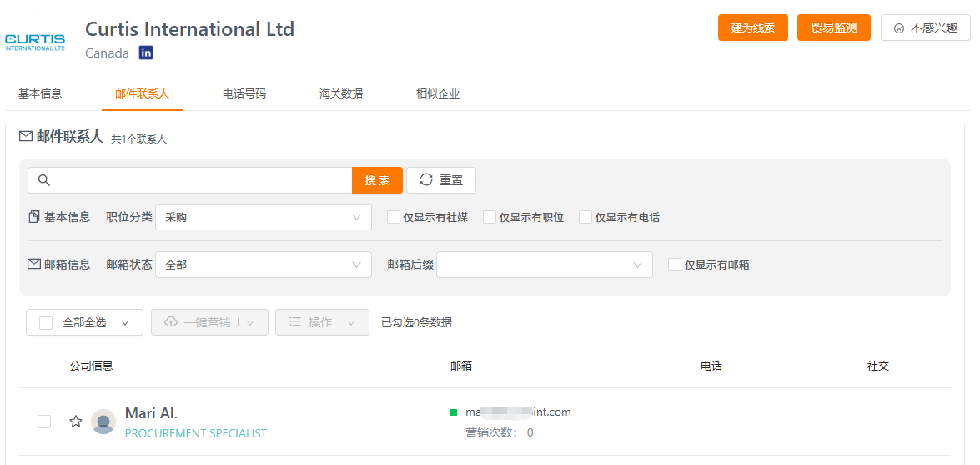Check the 仅显示有电话 option
Image resolution: width=980 pixels, height=465 pixels.
(x=585, y=217)
